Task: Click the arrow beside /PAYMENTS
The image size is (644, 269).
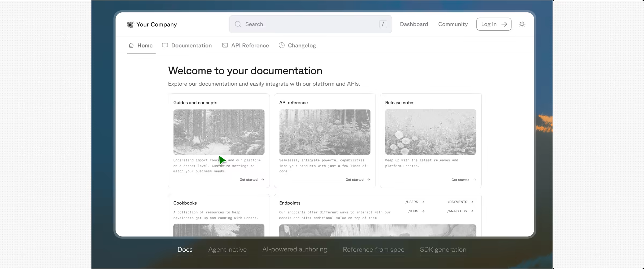Action: [x=472, y=202]
